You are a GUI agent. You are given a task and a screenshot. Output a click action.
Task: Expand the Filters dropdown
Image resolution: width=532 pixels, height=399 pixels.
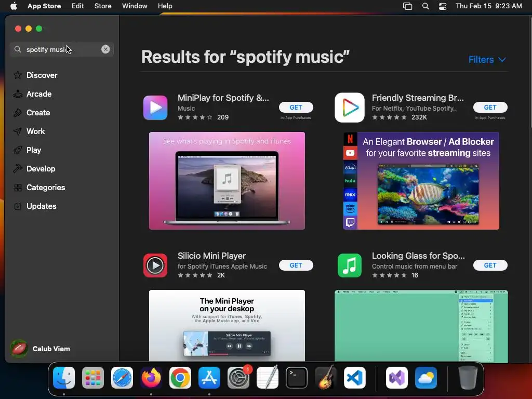pyautogui.click(x=487, y=60)
